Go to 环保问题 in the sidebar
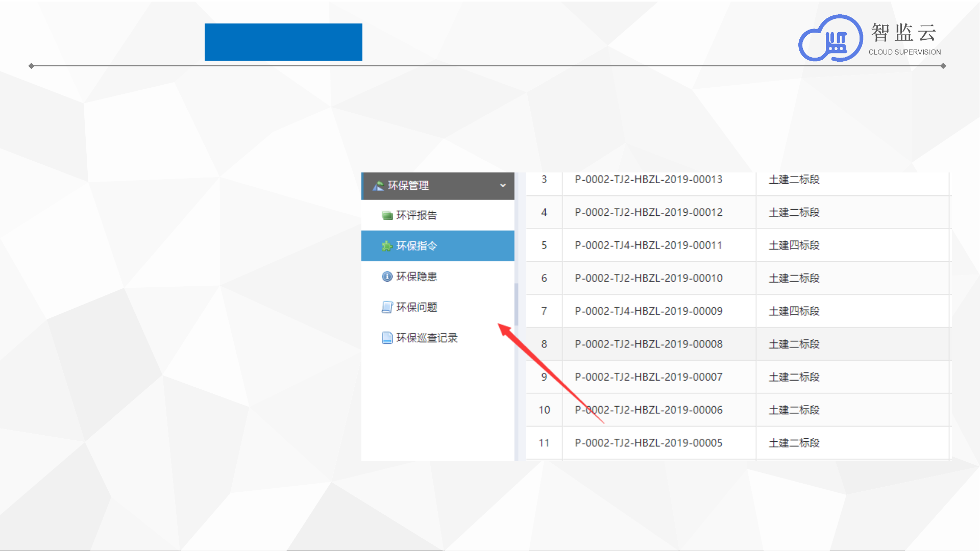The image size is (980, 551). [416, 307]
